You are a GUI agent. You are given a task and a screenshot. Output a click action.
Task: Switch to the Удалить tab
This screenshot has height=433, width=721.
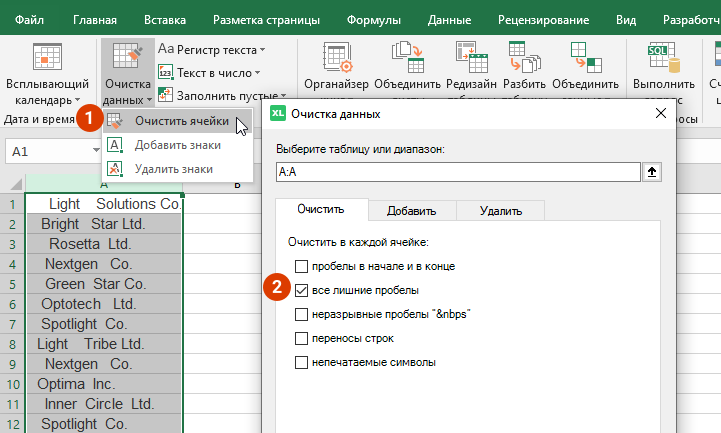[500, 210]
